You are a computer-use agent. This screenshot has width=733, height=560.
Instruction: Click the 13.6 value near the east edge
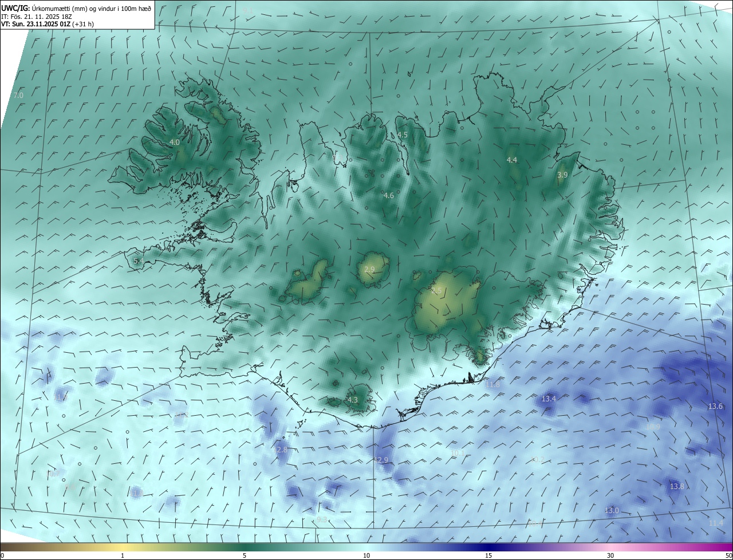coord(715,406)
